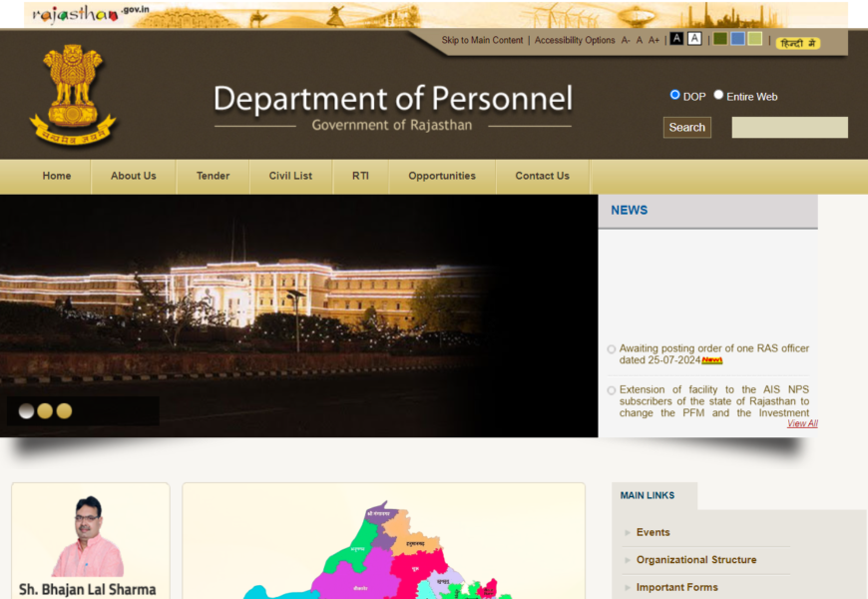Expand Organizational Structure main link
868x599 pixels.
coord(696,560)
